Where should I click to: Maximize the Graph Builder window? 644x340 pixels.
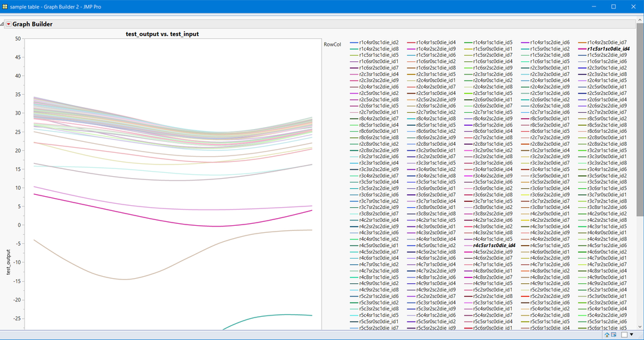tap(613, 6)
